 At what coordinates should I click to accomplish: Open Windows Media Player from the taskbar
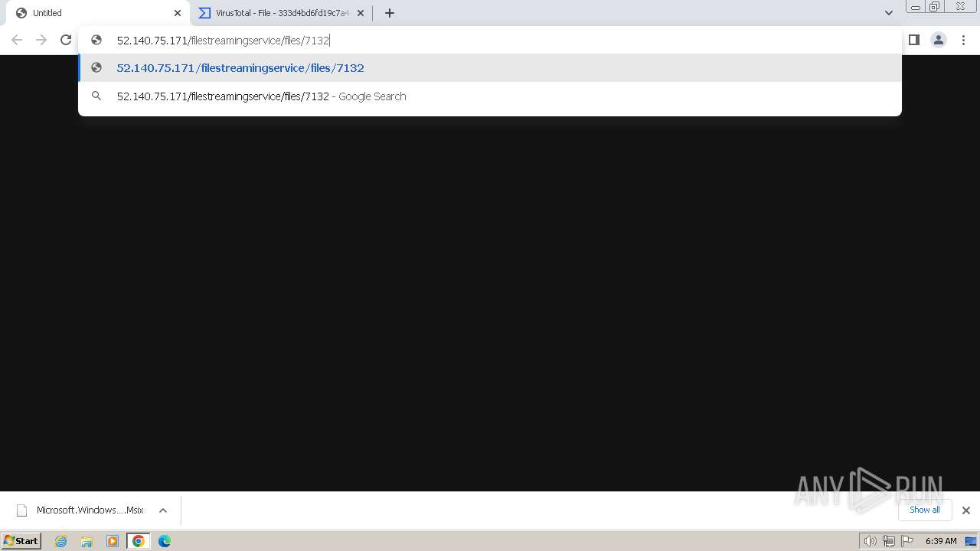point(113,541)
